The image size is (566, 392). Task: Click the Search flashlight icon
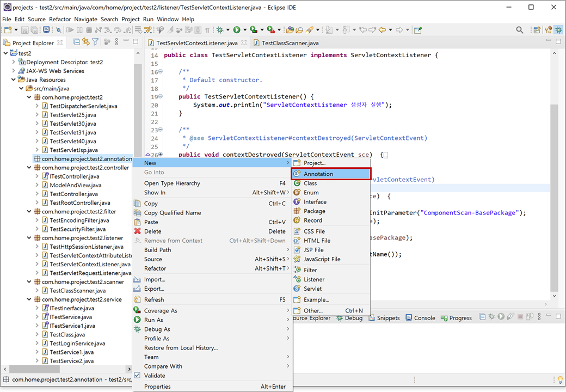[x=309, y=30]
